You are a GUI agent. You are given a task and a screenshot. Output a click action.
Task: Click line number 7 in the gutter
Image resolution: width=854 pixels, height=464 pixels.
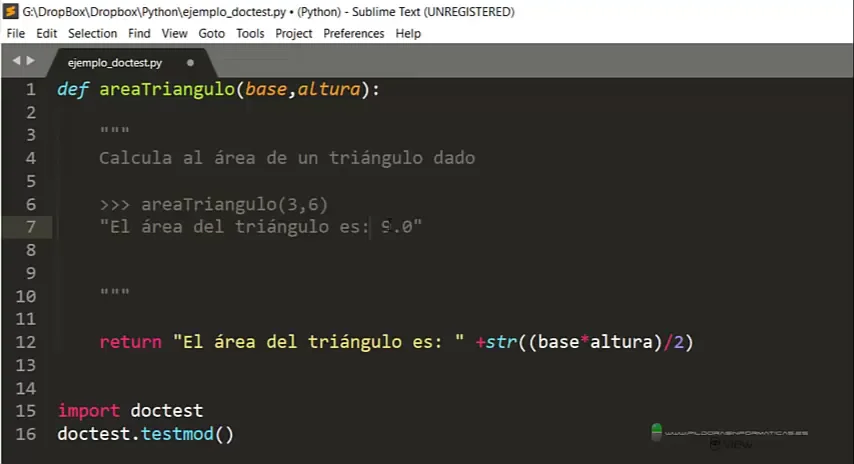tap(31, 227)
